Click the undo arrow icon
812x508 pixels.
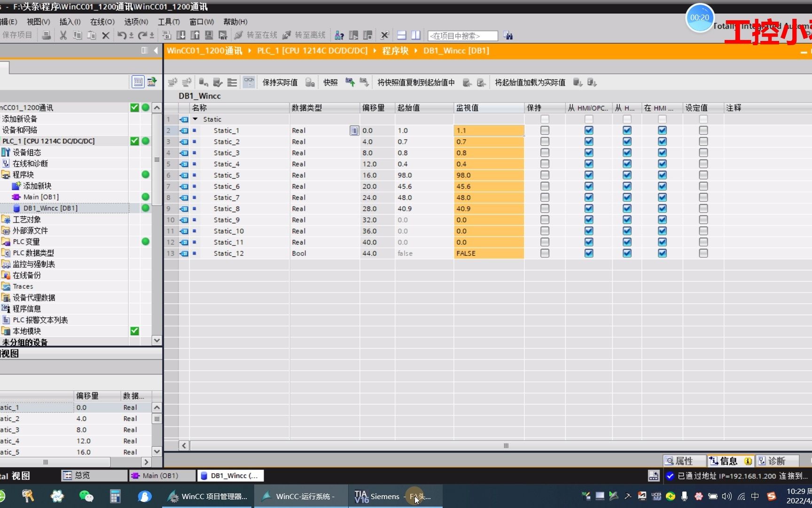[x=122, y=35]
